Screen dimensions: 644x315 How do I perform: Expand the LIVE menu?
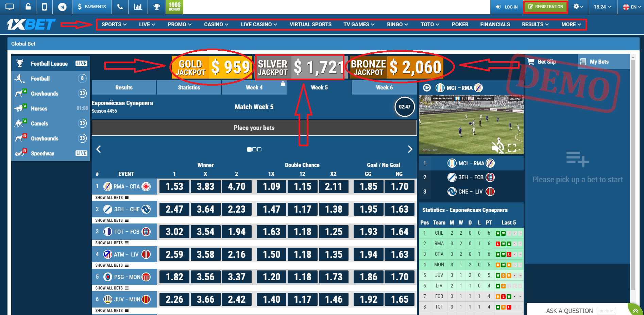point(147,24)
